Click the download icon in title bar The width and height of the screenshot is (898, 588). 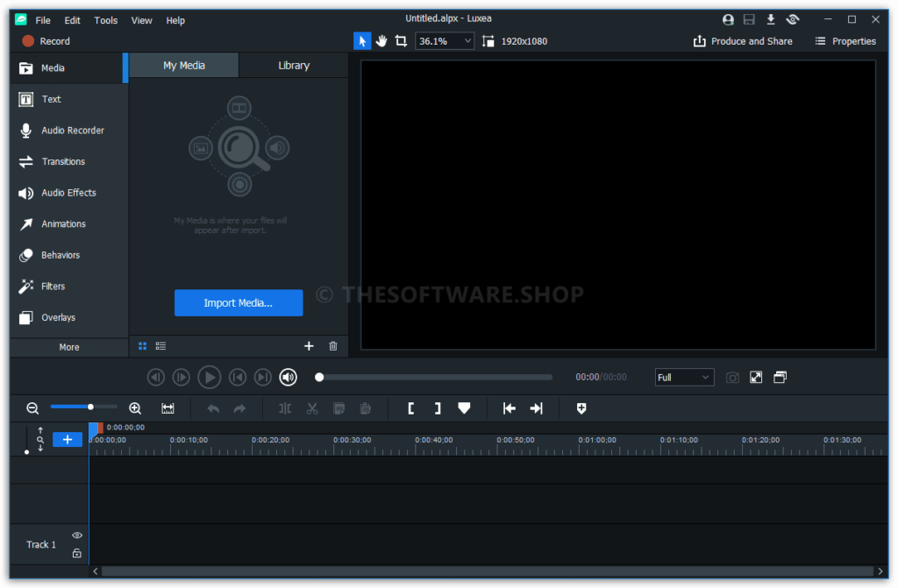771,19
